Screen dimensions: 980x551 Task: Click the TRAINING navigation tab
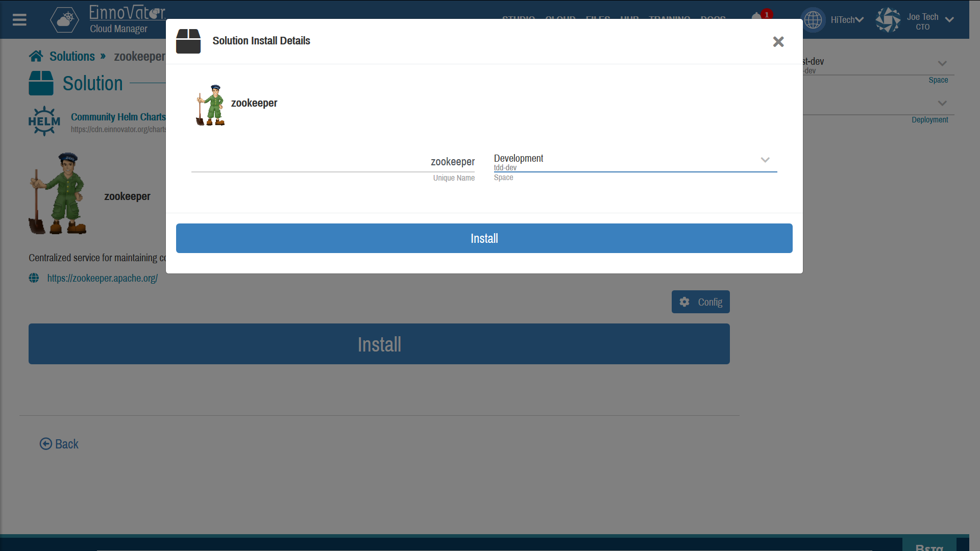pyautogui.click(x=669, y=19)
